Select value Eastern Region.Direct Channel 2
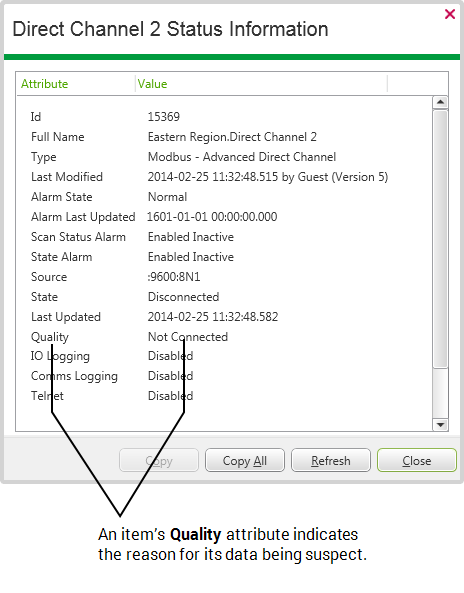The height and width of the screenshot is (593, 464). click(x=232, y=137)
